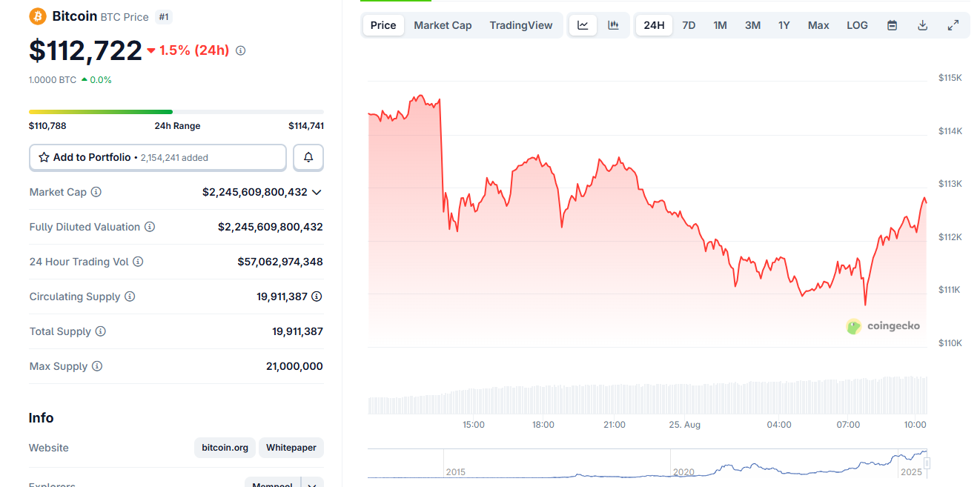This screenshot has height=487, width=980.
Task: Switch to line chart view icon
Action: (583, 25)
